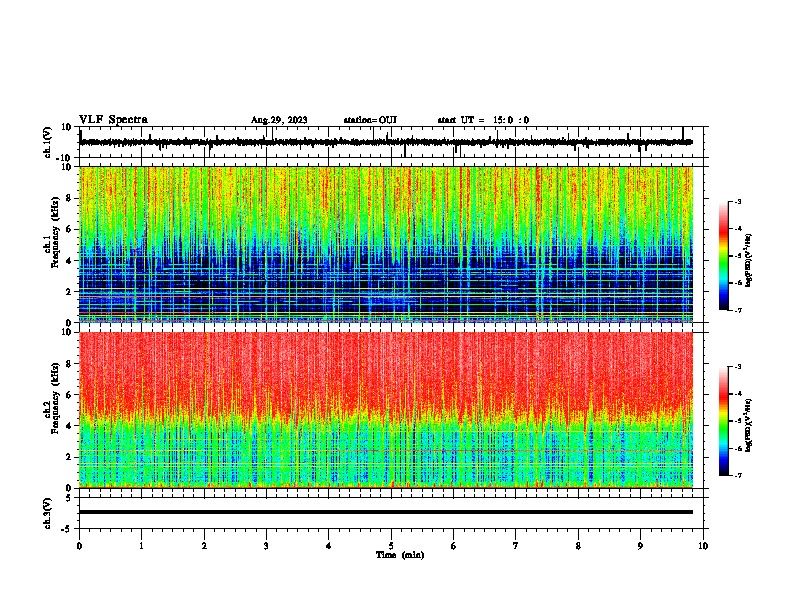Click the time axis tick label "9"
The height and width of the screenshot is (612, 792).
coord(640,546)
